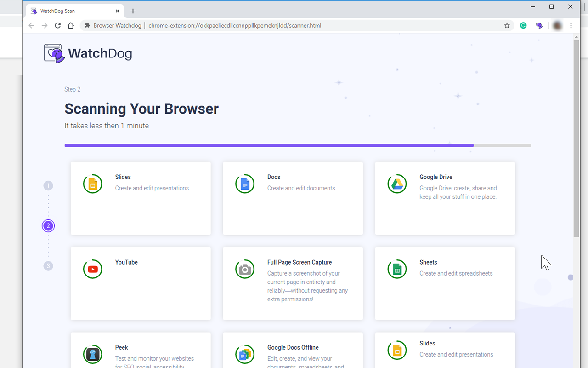Open Chrome's three-dot menu
This screenshot has width=588, height=368.
571,25
